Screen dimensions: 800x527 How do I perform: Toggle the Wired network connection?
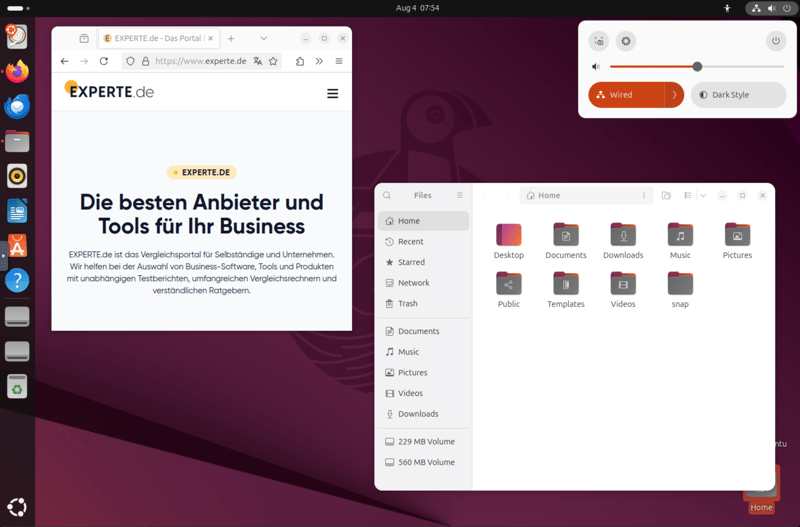pos(625,95)
